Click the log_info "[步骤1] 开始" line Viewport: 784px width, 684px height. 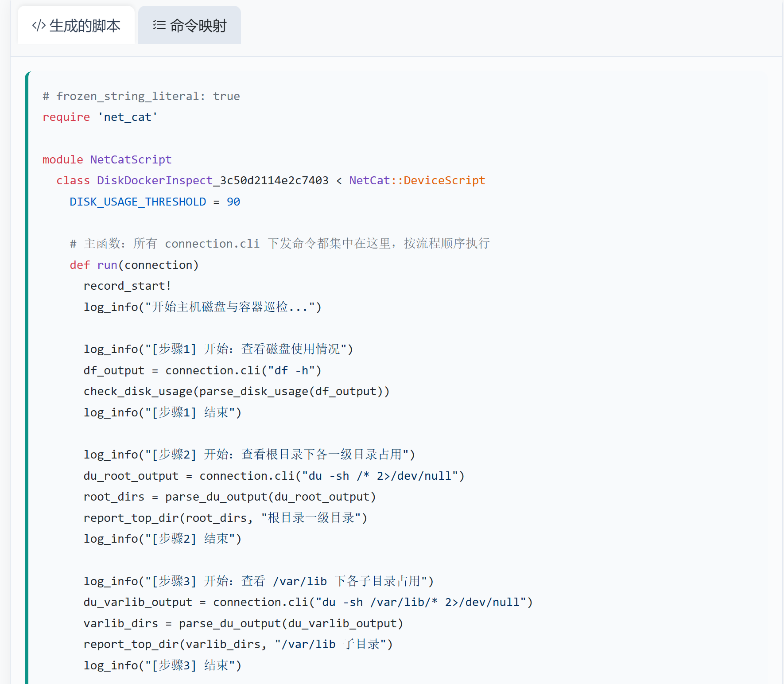coord(218,349)
